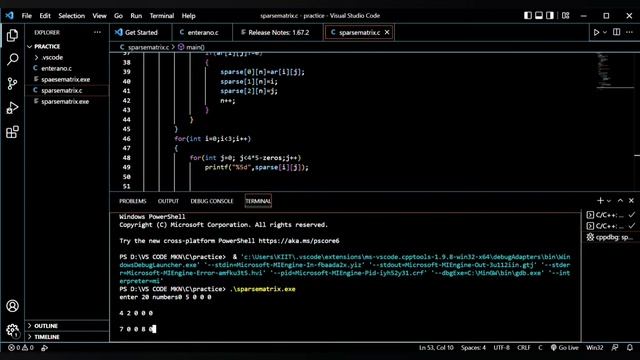
Task: Change language mode C in status bar
Action: coord(540,348)
